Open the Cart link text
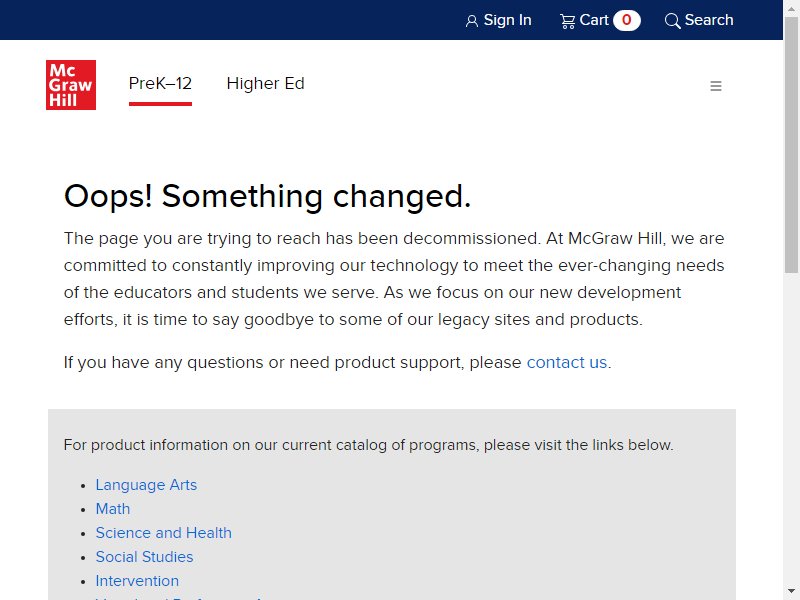800x600 pixels. click(x=594, y=20)
